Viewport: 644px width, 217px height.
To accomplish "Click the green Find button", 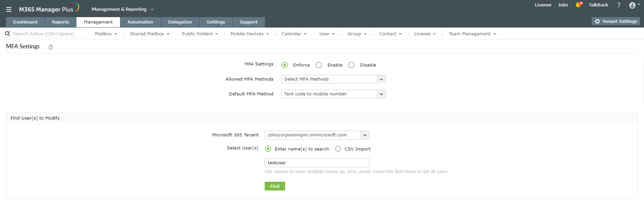I will [275, 186].
